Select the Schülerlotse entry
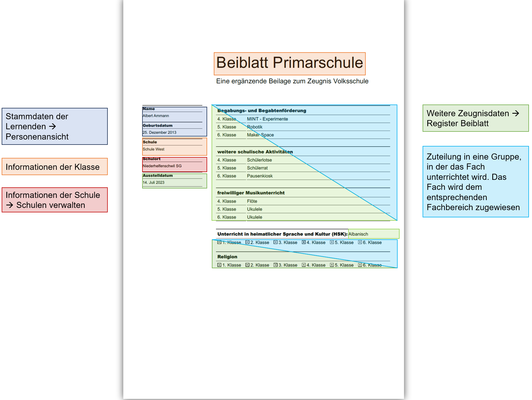The width and height of the screenshot is (532, 400). point(259,160)
